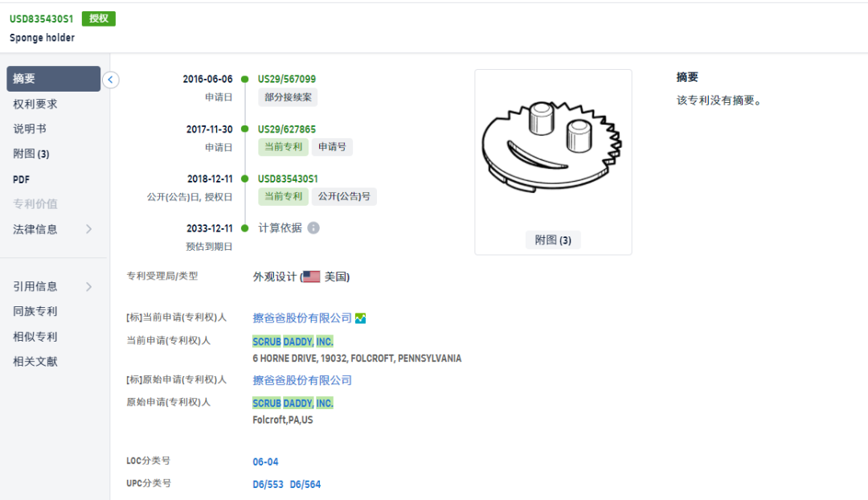Open the 相关文献 section

(x=35, y=362)
